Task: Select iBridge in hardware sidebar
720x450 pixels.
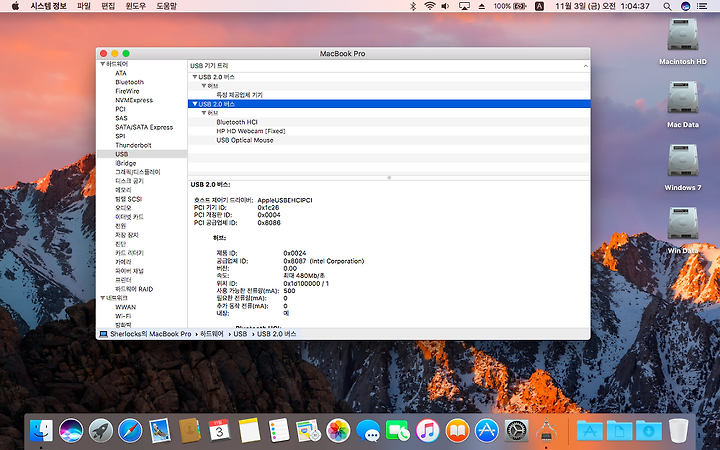Action: point(125,163)
